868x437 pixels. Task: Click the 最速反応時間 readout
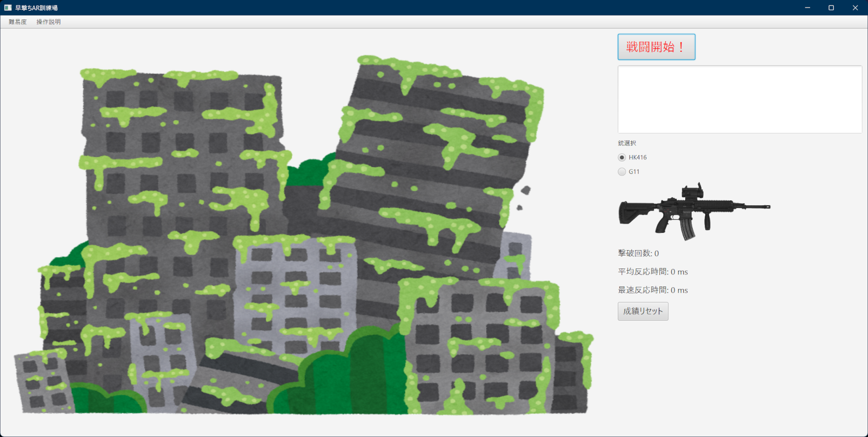tap(653, 290)
